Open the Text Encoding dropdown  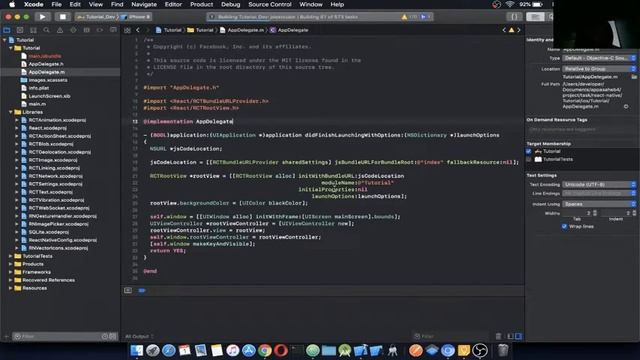point(599,184)
